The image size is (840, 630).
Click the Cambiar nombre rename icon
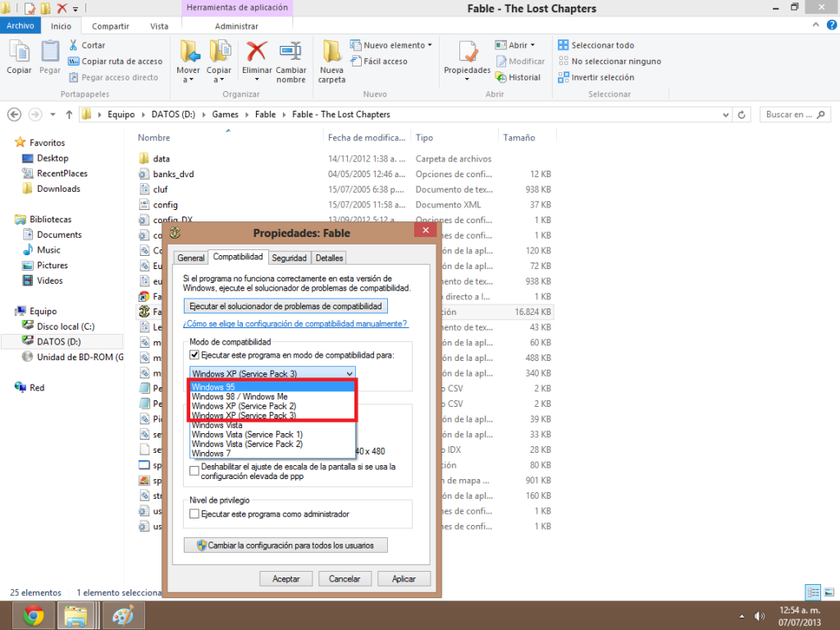point(291,52)
